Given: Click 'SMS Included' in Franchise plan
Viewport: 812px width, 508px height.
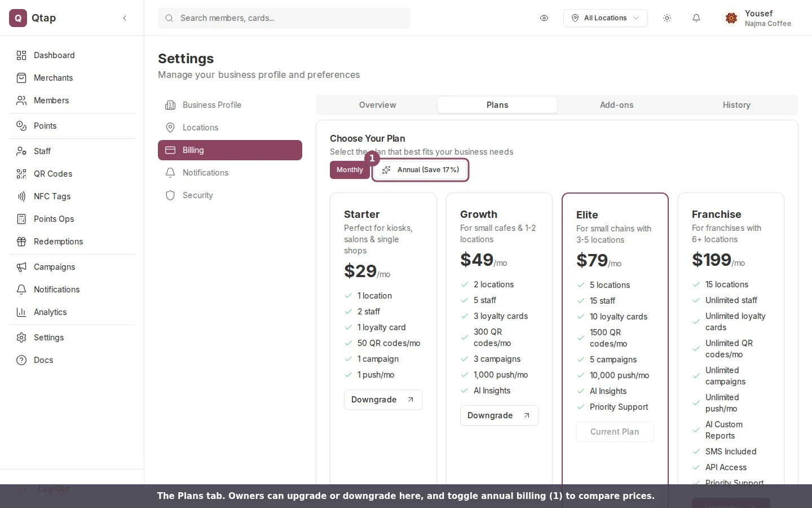Looking at the screenshot, I should [731, 452].
